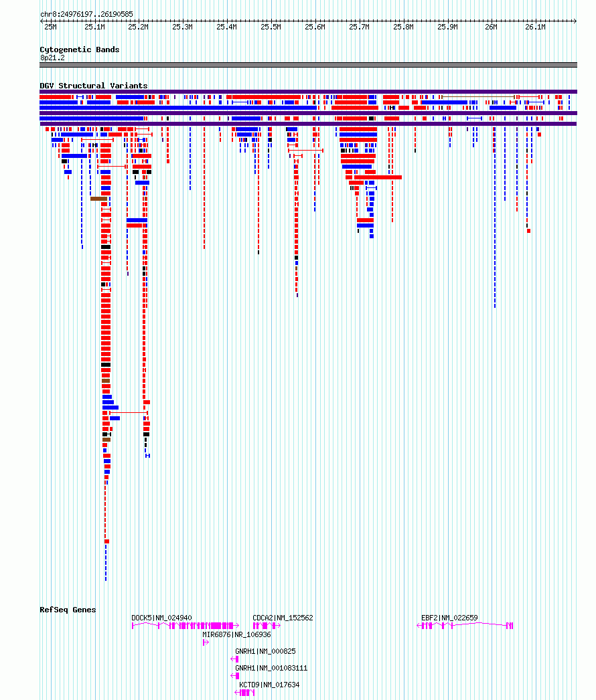
Task: Click the 26M ruler tick label
Action: tap(491, 27)
